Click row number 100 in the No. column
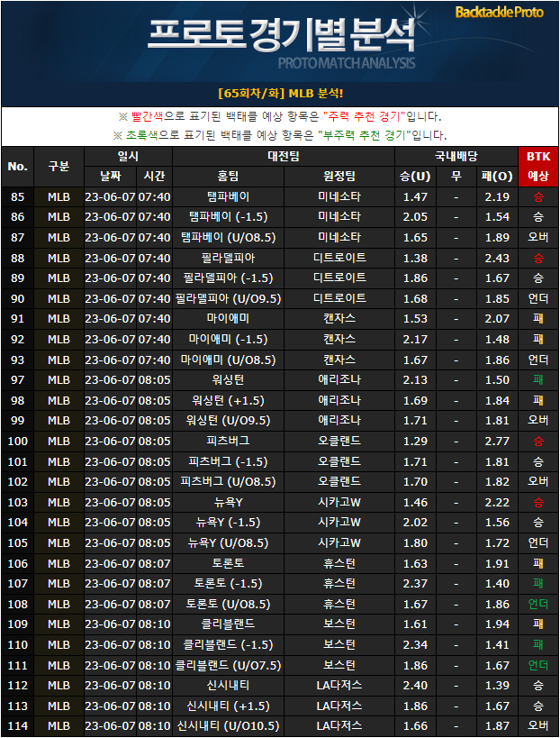 click(17, 441)
